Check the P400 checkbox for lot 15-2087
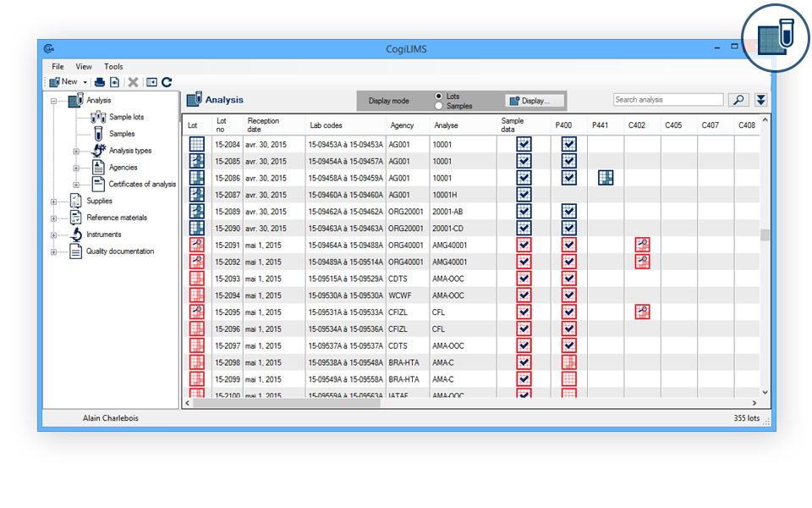 pos(568,194)
